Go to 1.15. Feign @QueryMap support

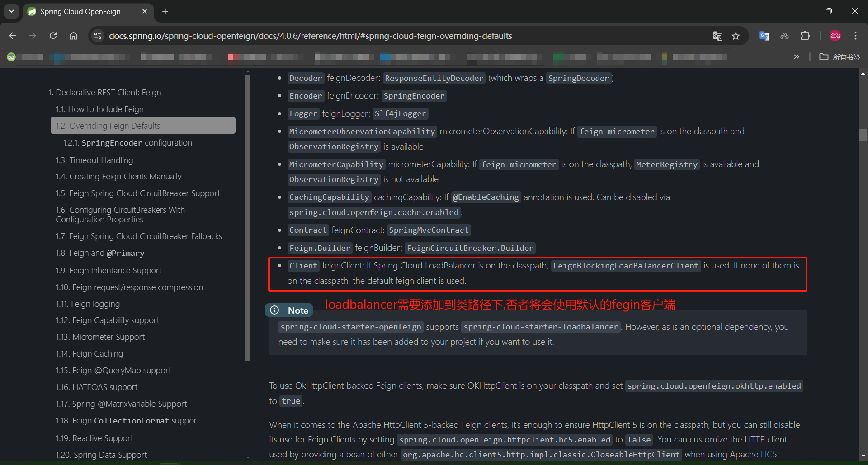click(x=113, y=370)
